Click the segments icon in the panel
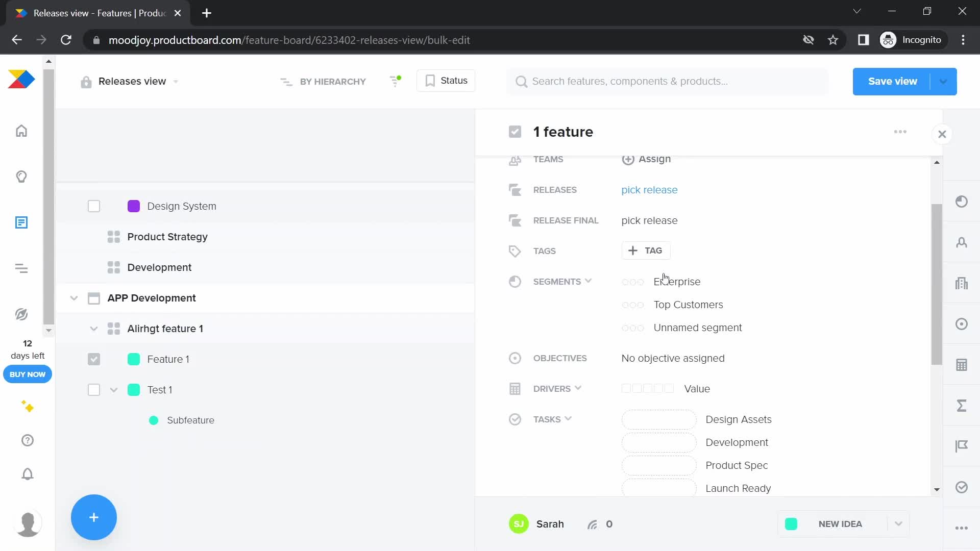Screen dimensions: 980x551 point(515,281)
